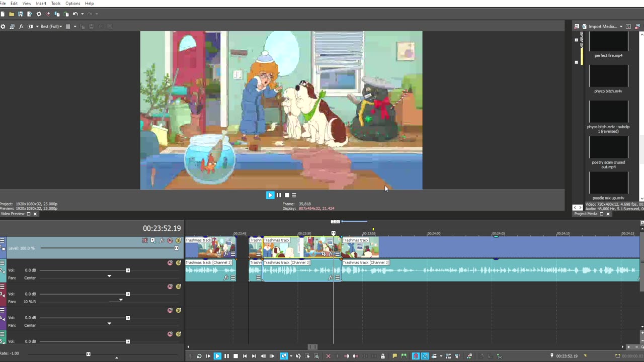Stop playback in the preview window
This screenshot has height=362, width=644.
(287, 195)
